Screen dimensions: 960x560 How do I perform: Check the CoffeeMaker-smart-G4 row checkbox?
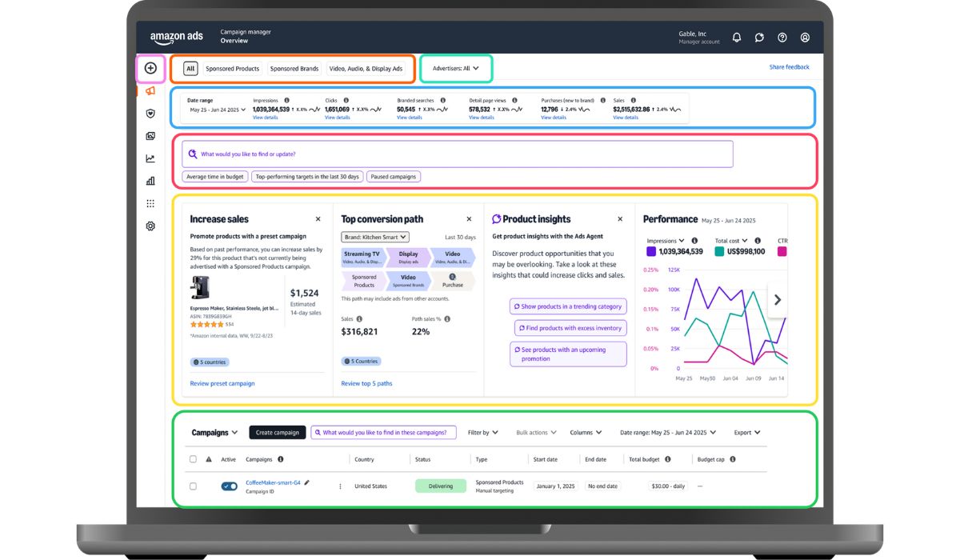point(193,486)
